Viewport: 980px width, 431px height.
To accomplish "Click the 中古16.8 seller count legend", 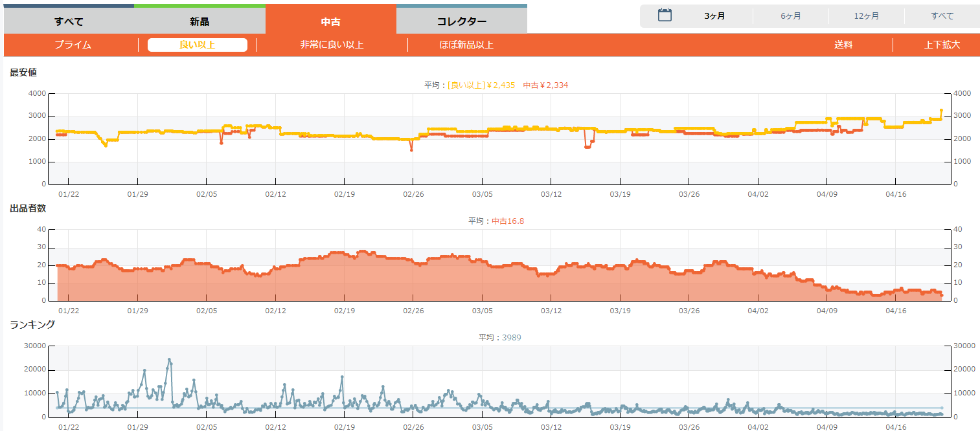I will 507,221.
